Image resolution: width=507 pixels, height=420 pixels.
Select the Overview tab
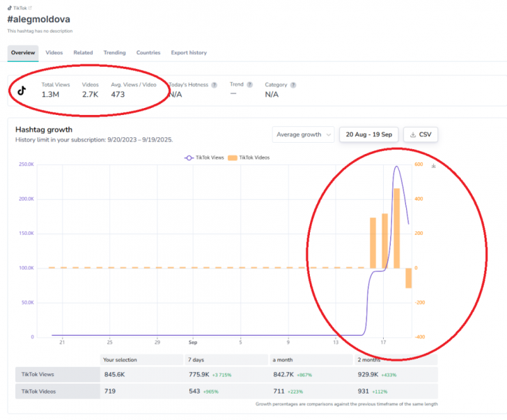(23, 53)
